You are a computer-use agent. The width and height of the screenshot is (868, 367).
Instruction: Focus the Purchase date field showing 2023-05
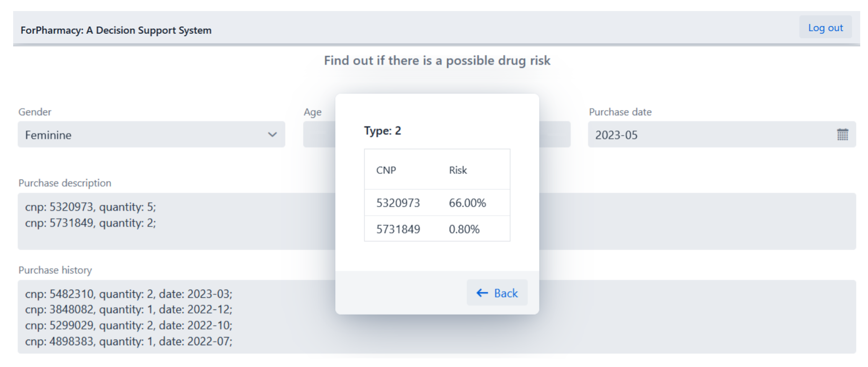tap(708, 135)
